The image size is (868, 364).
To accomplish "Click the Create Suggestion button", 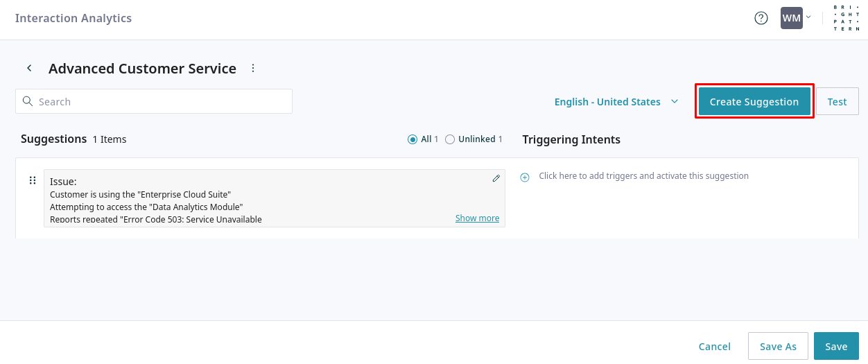I will [754, 102].
